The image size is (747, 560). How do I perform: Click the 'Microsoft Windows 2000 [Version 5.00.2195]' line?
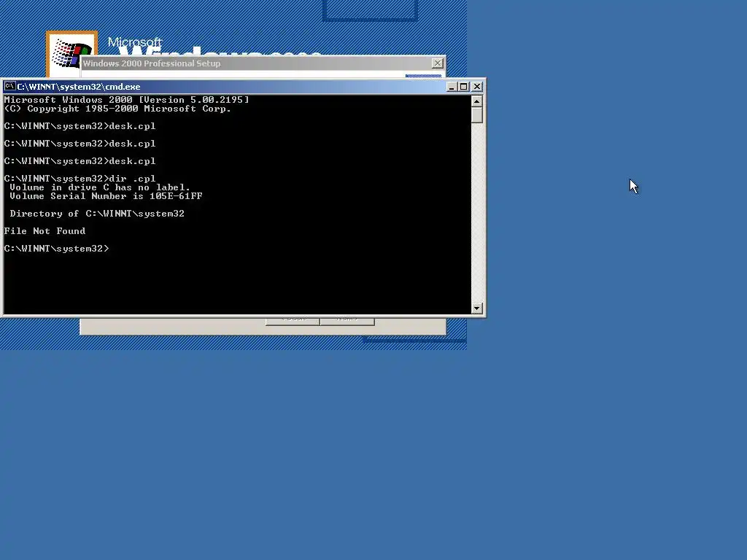[126, 100]
